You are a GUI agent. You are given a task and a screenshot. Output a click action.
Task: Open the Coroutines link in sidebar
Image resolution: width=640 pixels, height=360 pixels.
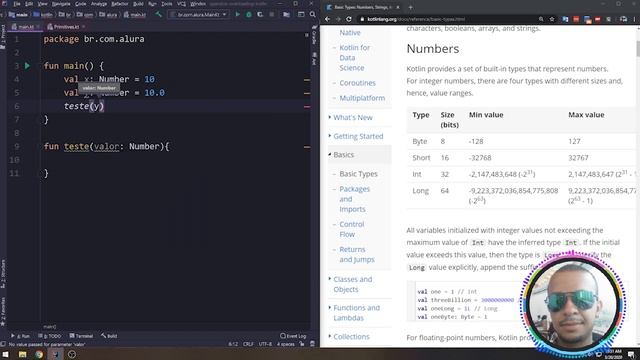(358, 83)
